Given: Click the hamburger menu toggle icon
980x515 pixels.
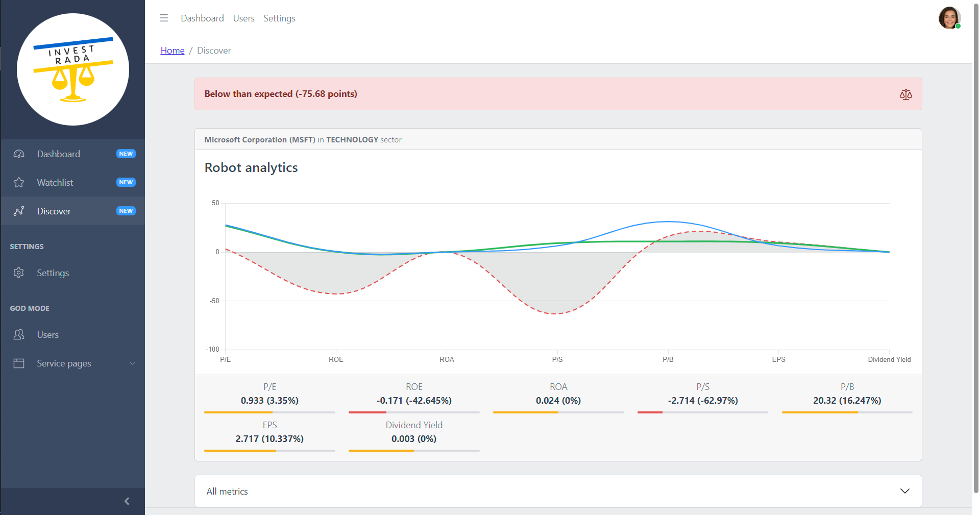Looking at the screenshot, I should click(164, 18).
